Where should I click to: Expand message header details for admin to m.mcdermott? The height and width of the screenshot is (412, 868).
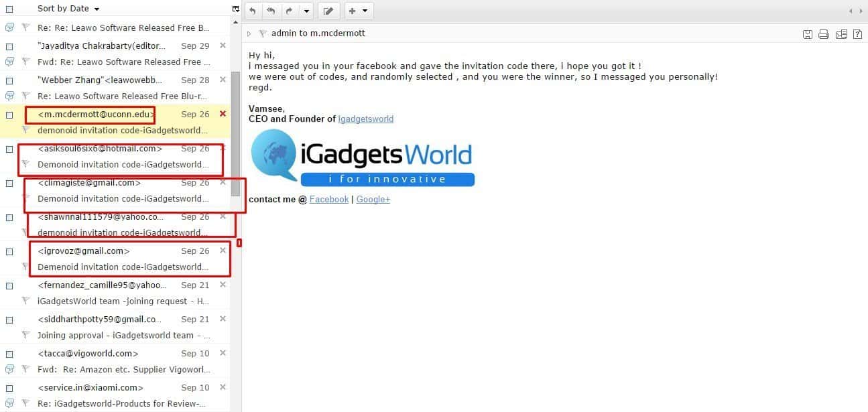pyautogui.click(x=249, y=33)
